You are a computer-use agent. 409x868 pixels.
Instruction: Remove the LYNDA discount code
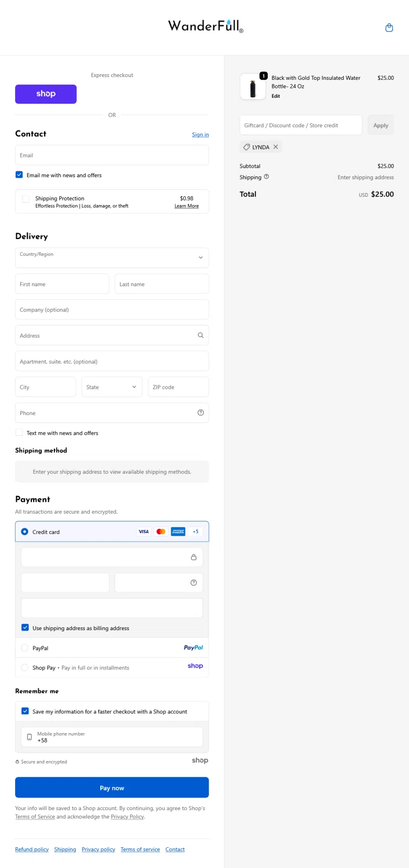[x=276, y=147]
